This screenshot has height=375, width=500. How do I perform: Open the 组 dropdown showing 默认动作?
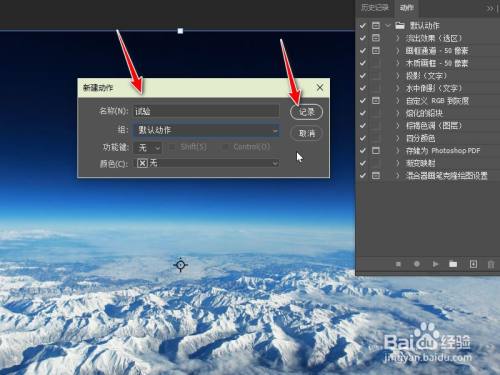click(206, 130)
